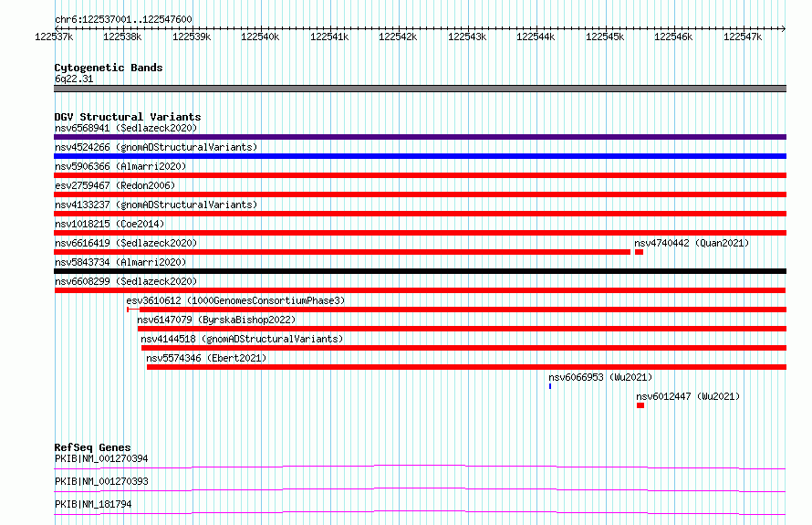Click the red nsv1018215 variant bar
The image size is (812, 525).
click(x=420, y=233)
